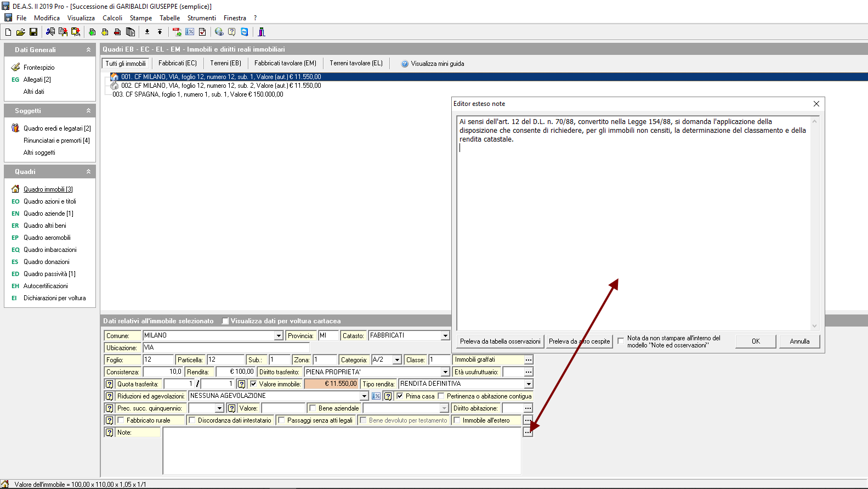The width and height of the screenshot is (868, 489).
Task: Click the help icon beside Quota trasferita
Action: click(x=109, y=384)
